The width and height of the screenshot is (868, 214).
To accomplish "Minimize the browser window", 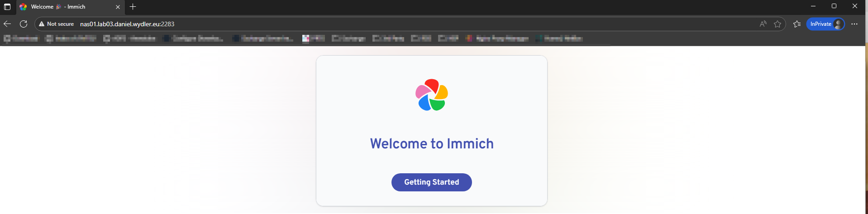I will pos(813,6).
